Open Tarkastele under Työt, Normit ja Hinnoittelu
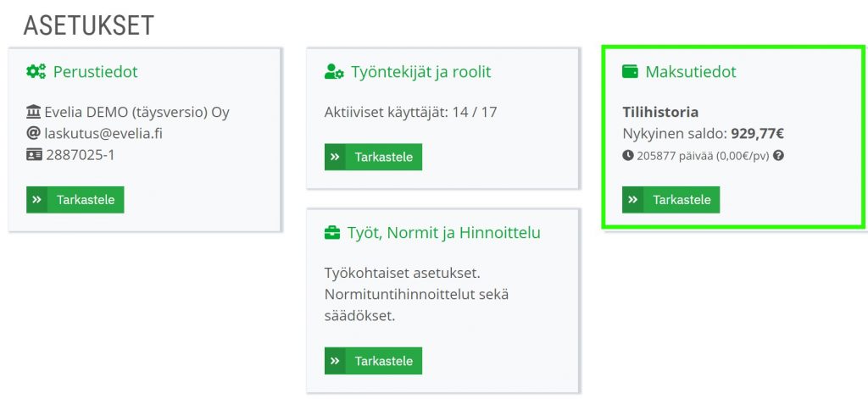868x399 pixels. coord(373,361)
